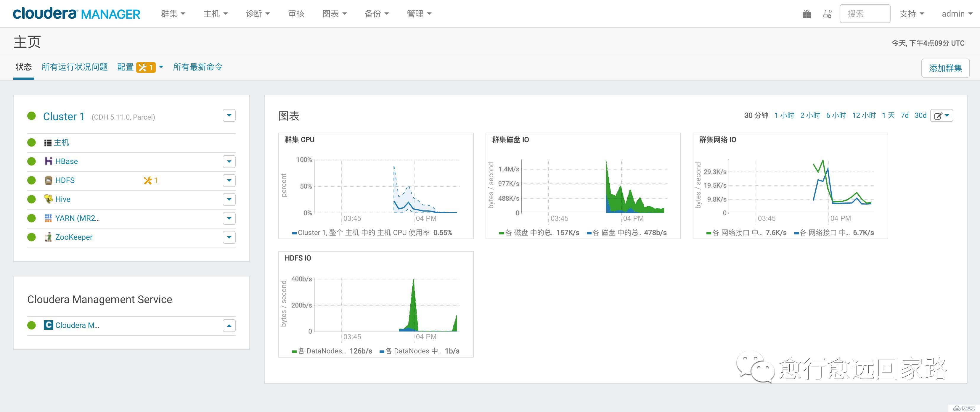Click the search input field
The height and width of the screenshot is (412, 980).
(x=865, y=13)
